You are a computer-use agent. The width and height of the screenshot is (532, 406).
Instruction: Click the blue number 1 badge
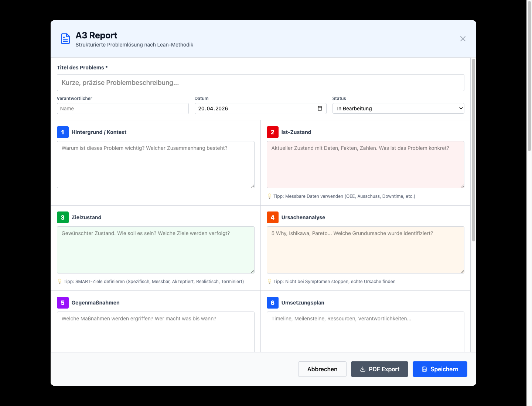[63, 132]
